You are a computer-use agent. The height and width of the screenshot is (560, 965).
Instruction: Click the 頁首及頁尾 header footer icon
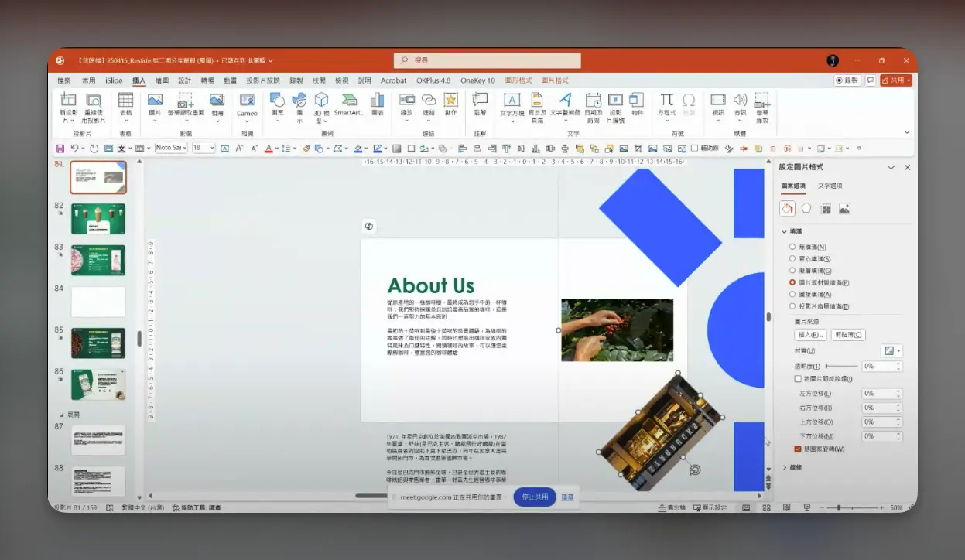point(537,100)
